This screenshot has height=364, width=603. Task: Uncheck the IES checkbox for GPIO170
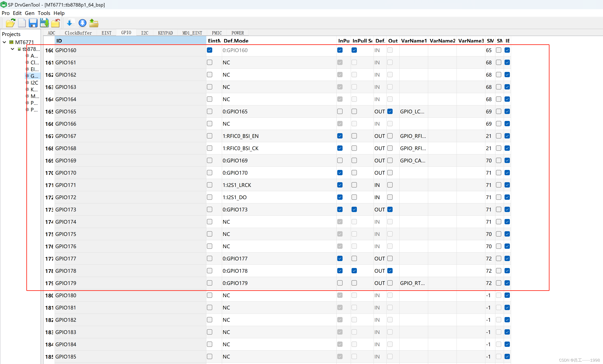(x=507, y=173)
